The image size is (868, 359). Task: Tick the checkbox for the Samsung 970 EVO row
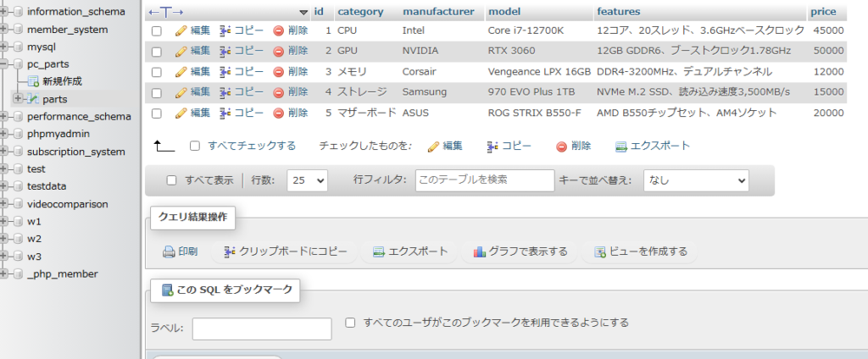pos(156,91)
